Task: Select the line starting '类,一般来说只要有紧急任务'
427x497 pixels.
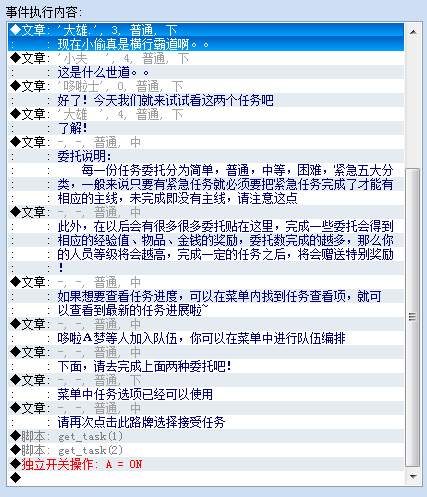Action: [206, 184]
